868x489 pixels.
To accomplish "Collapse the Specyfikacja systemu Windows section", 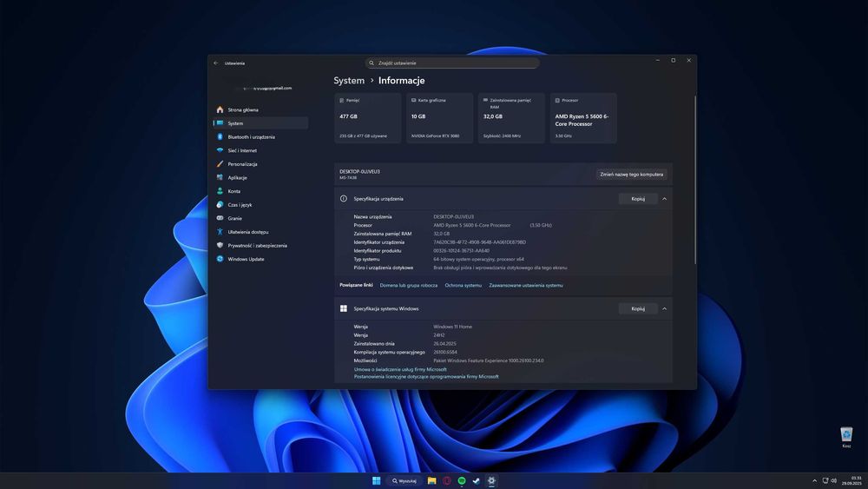I will 664,308.
